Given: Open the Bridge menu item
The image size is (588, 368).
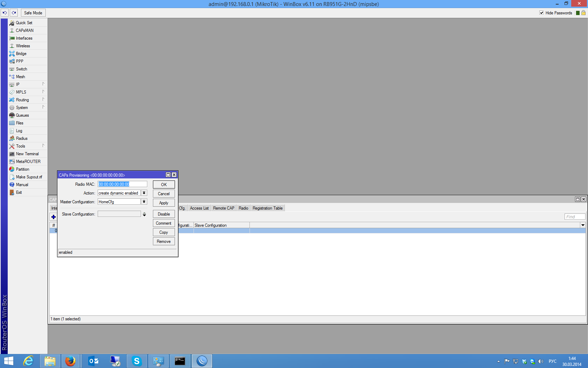Looking at the screenshot, I should pyautogui.click(x=21, y=54).
